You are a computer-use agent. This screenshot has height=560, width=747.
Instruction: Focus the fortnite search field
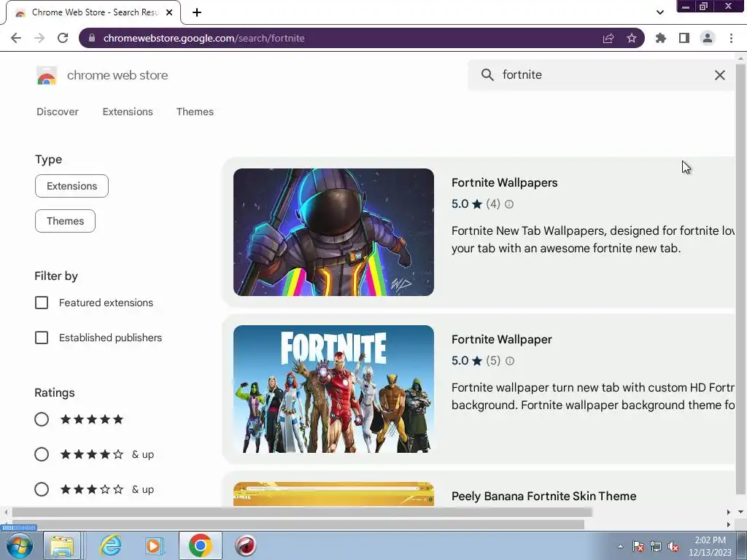[x=603, y=75]
